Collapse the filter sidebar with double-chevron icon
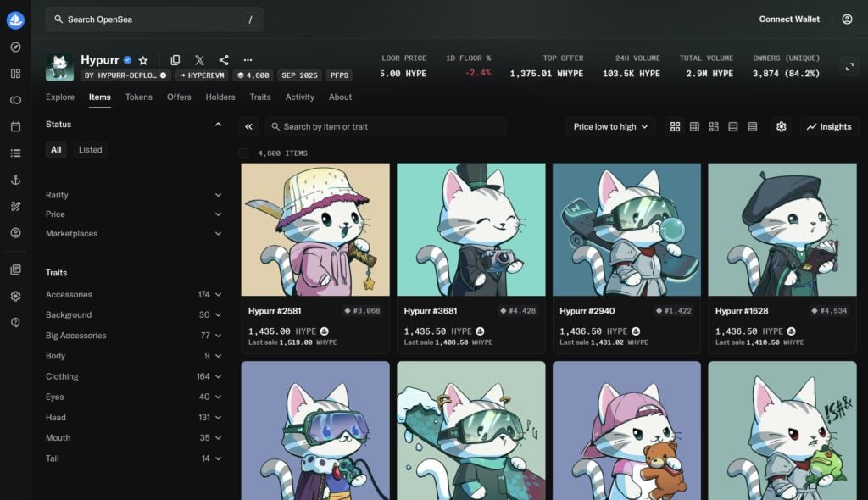 [x=249, y=127]
